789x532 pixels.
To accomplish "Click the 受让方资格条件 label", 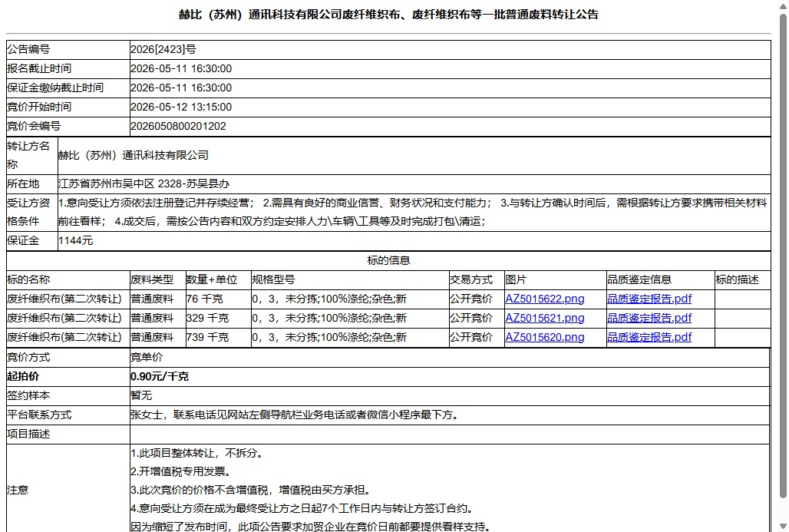I will tap(28, 213).
